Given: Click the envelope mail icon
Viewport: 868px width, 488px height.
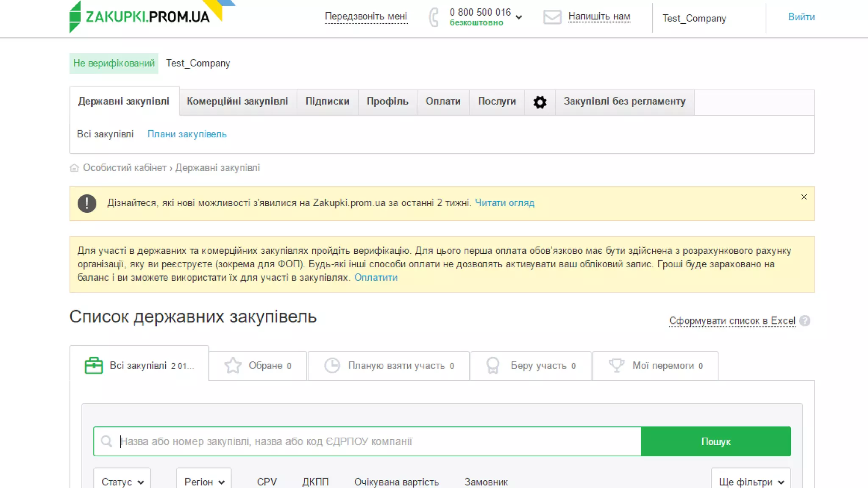Looking at the screenshot, I should [552, 17].
